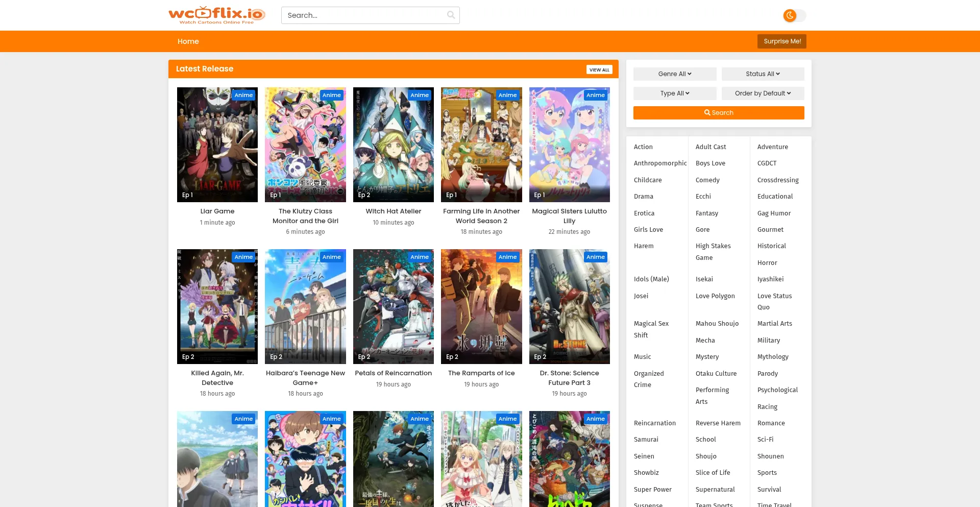Toggle the dark mode switch
Image resolution: width=980 pixels, height=507 pixels.
(x=795, y=15)
